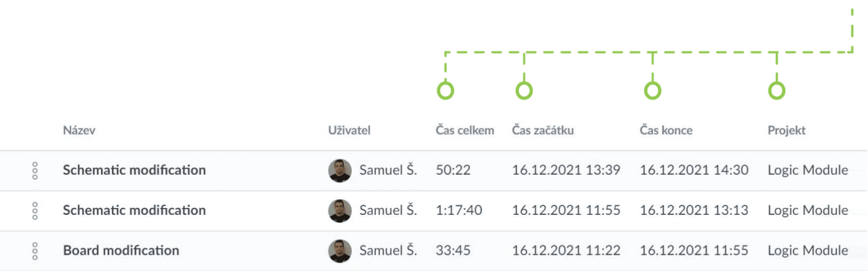Select green circle marker above Čas začátku
Screen dimensions: 868x271
click(x=524, y=90)
